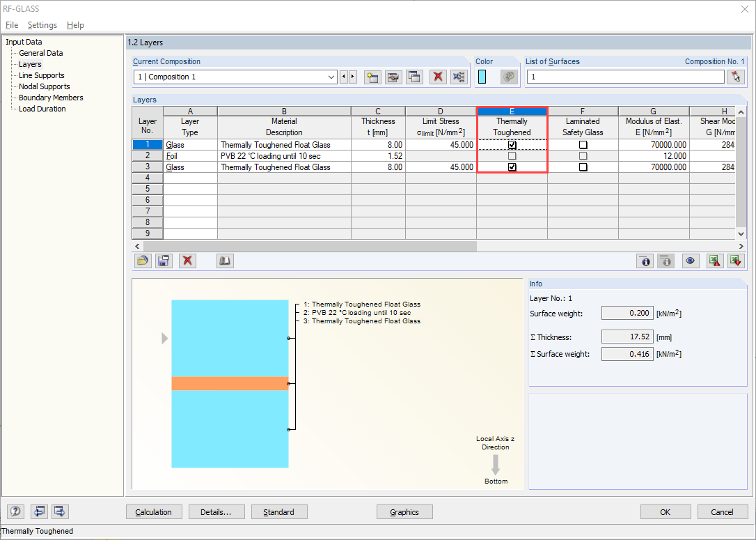Click table scroll down arrow
Image resolution: width=756 pixels, height=540 pixels.
click(x=741, y=234)
